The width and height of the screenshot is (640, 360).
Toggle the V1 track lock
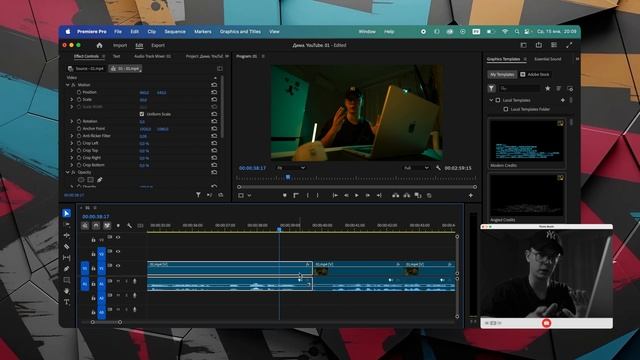pos(93,268)
